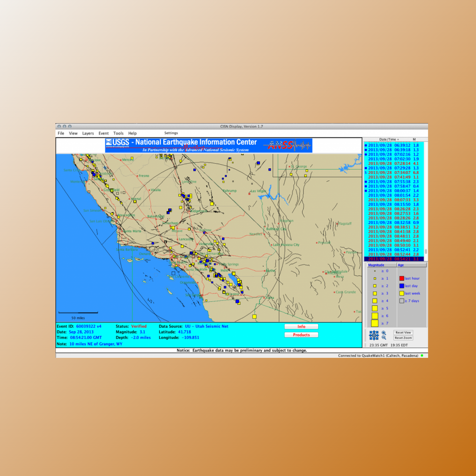Image resolution: width=476 pixels, height=476 pixels.
Task: Click the M magnitude column header
Action: pos(414,139)
